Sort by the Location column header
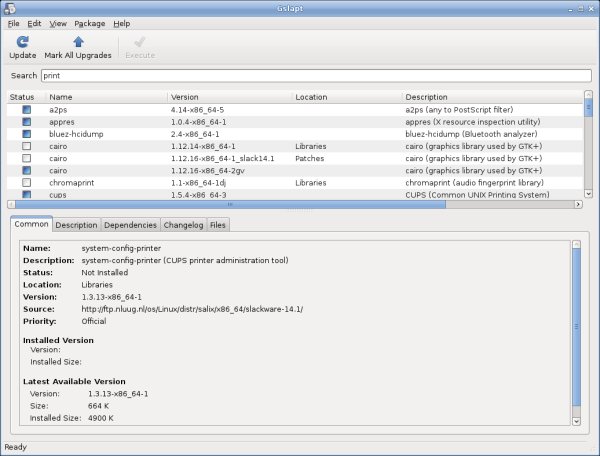Viewport: 600px width, 456px height. coord(347,97)
